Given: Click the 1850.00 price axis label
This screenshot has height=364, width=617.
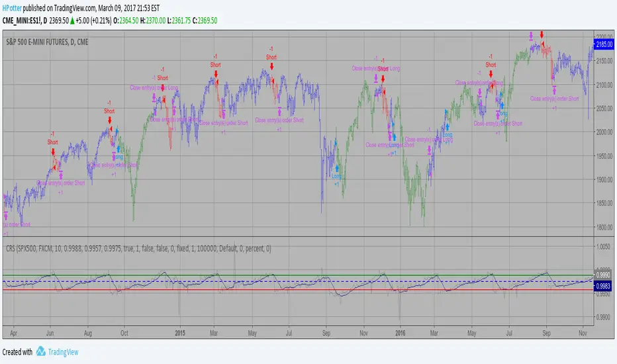Looking at the screenshot, I should (x=604, y=203).
